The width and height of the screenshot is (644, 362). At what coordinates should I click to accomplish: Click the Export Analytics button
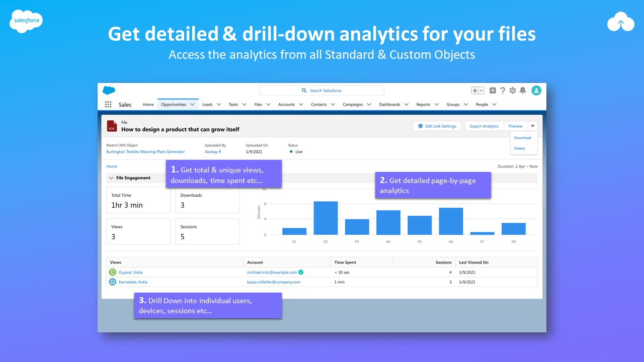[x=484, y=126]
